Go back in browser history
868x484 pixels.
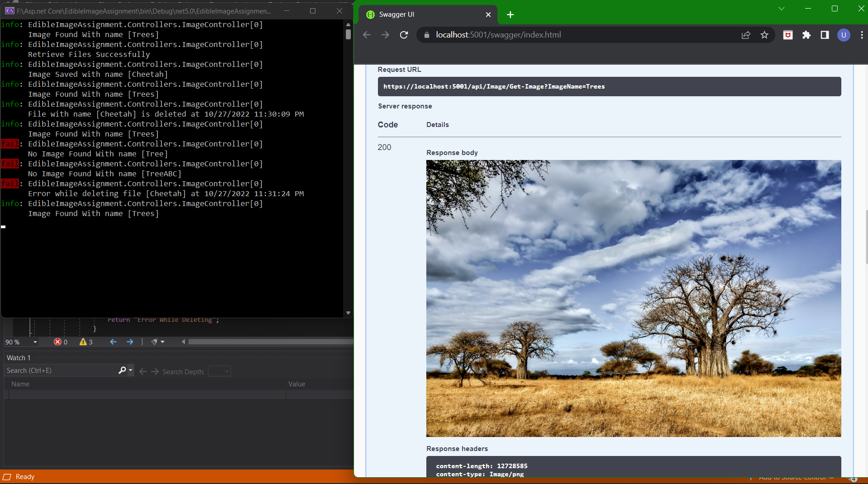(367, 35)
